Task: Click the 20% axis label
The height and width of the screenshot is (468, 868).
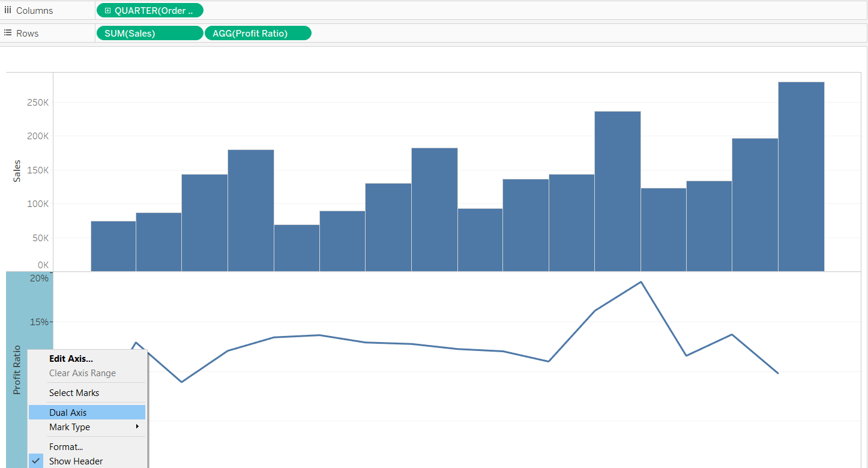Action: pos(40,278)
